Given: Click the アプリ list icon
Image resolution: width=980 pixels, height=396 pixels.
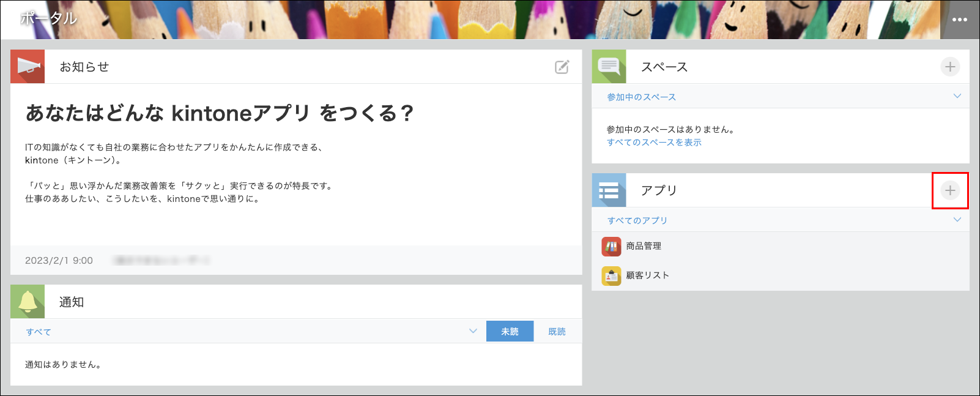Looking at the screenshot, I should (609, 190).
